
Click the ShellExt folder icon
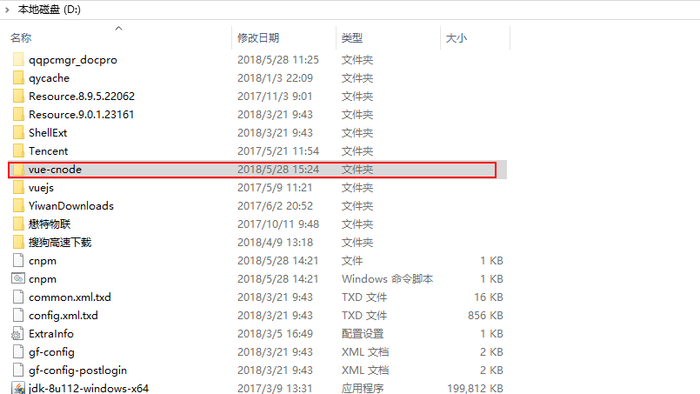point(18,133)
